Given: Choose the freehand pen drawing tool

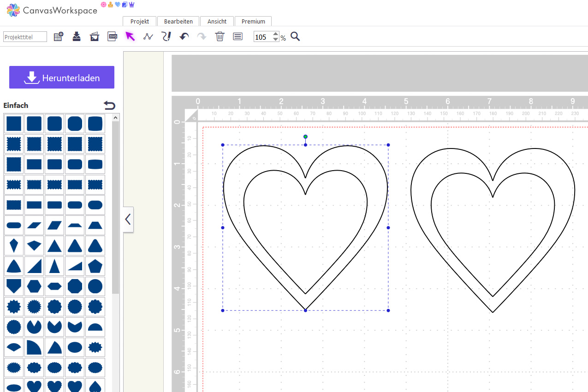Looking at the screenshot, I should (x=166, y=36).
